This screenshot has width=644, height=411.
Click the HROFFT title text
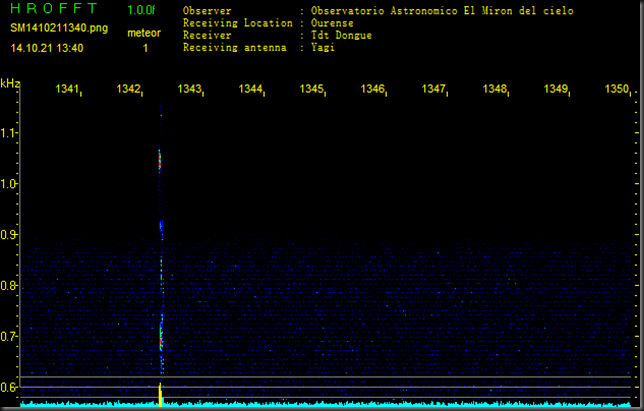54,8
